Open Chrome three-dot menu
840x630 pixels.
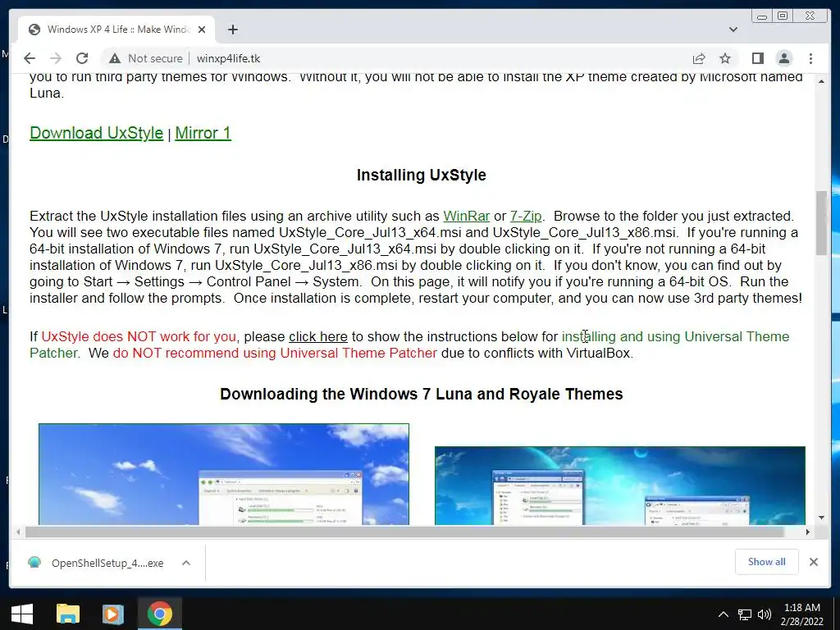click(x=810, y=58)
